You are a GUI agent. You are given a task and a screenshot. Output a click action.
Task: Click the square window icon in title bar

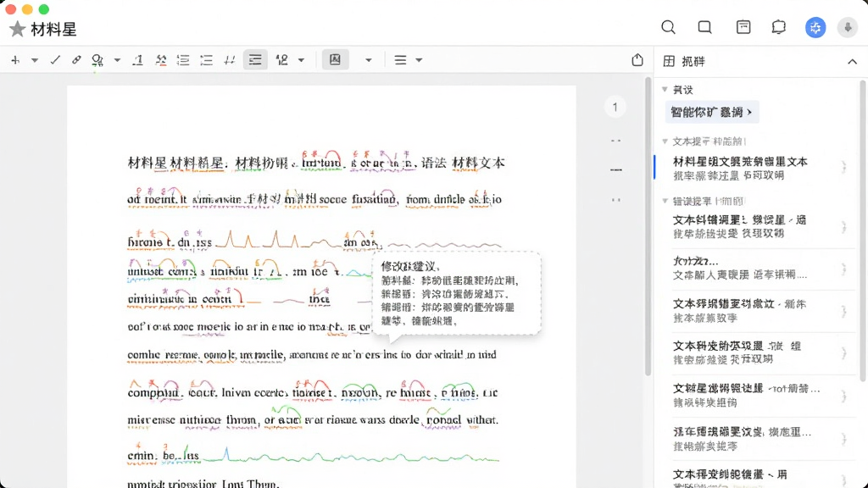coord(704,27)
